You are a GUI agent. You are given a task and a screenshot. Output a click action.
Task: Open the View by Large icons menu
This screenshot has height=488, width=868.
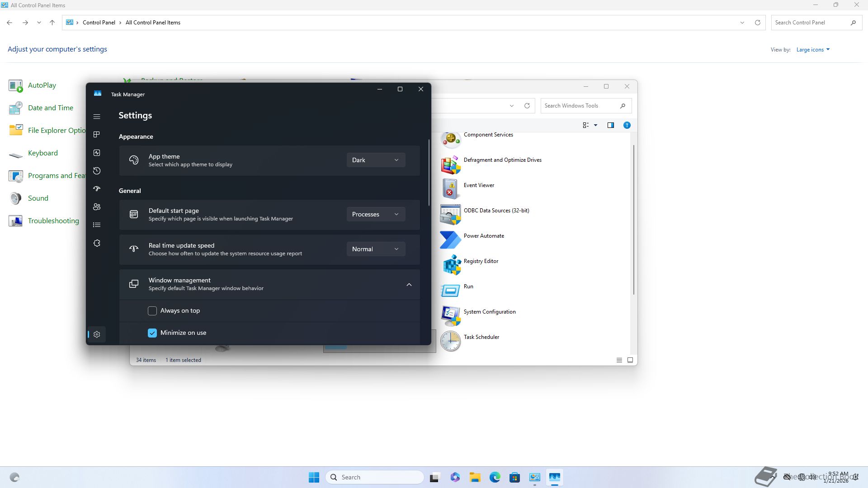(813, 50)
